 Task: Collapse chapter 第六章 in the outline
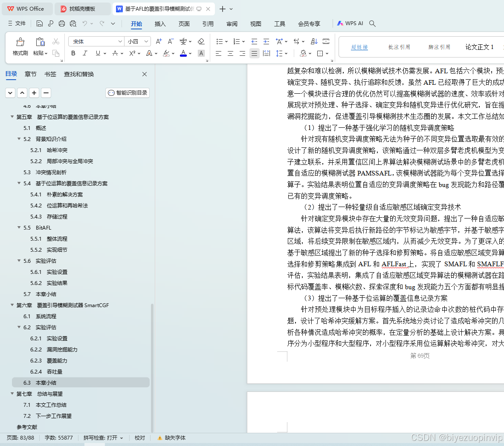12,305
